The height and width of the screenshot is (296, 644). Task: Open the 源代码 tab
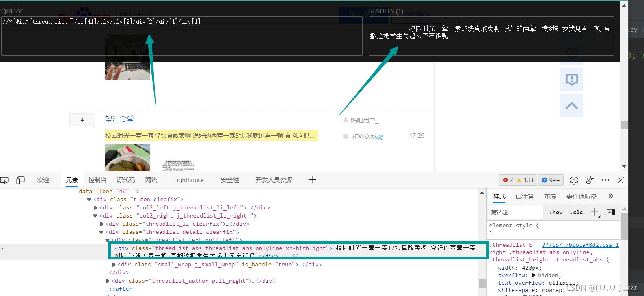(x=125, y=180)
